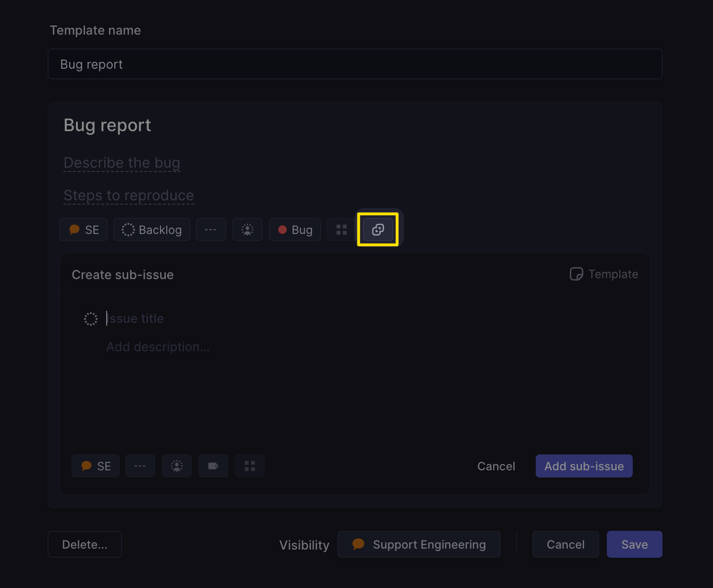This screenshot has width=713, height=588.
Task: Select the label tag icon in the sub-issue toolbar
Action: (x=213, y=466)
